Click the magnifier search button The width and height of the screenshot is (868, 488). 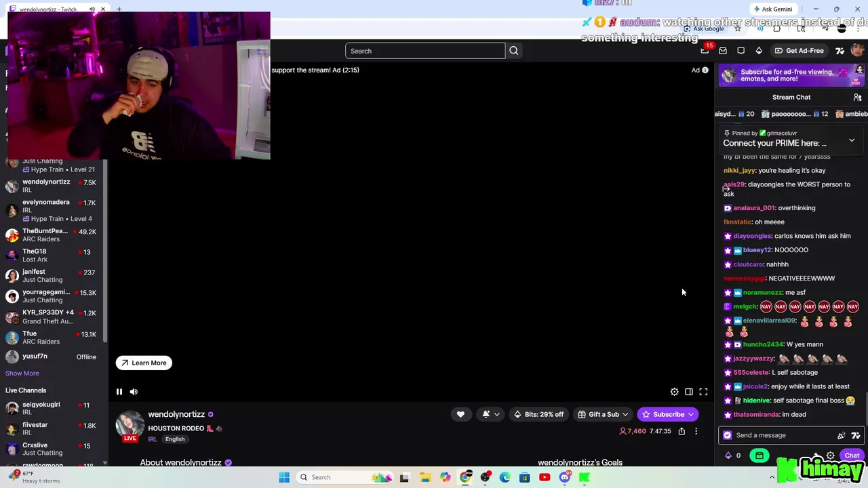(x=514, y=51)
